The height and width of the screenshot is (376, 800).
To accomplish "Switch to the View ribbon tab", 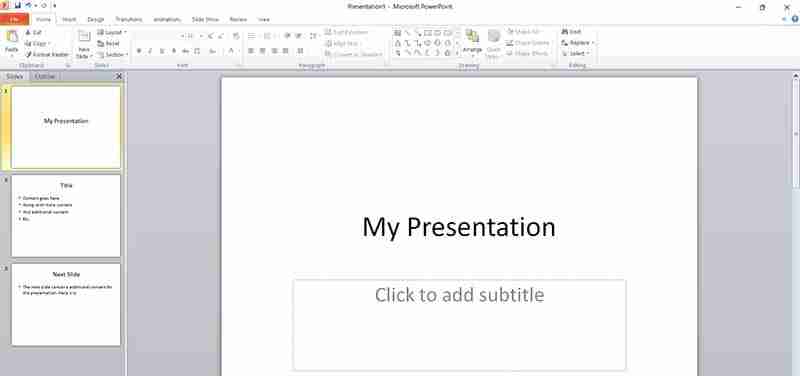I will [264, 19].
